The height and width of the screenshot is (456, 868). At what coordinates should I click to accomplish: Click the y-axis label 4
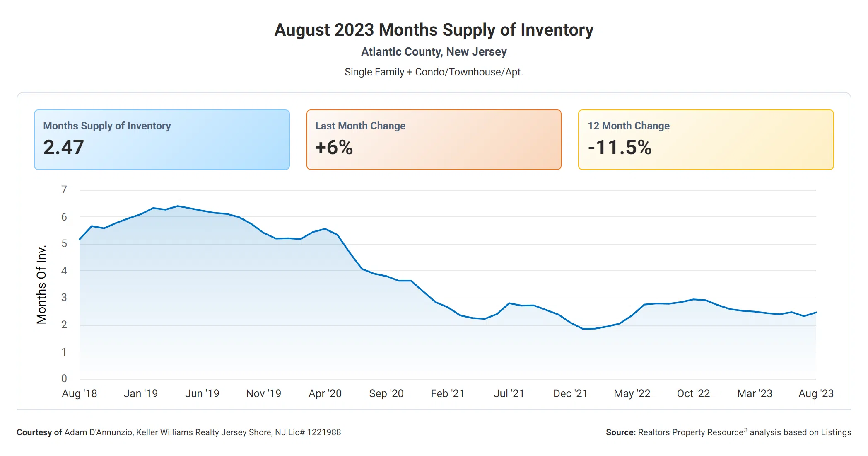[x=64, y=271]
